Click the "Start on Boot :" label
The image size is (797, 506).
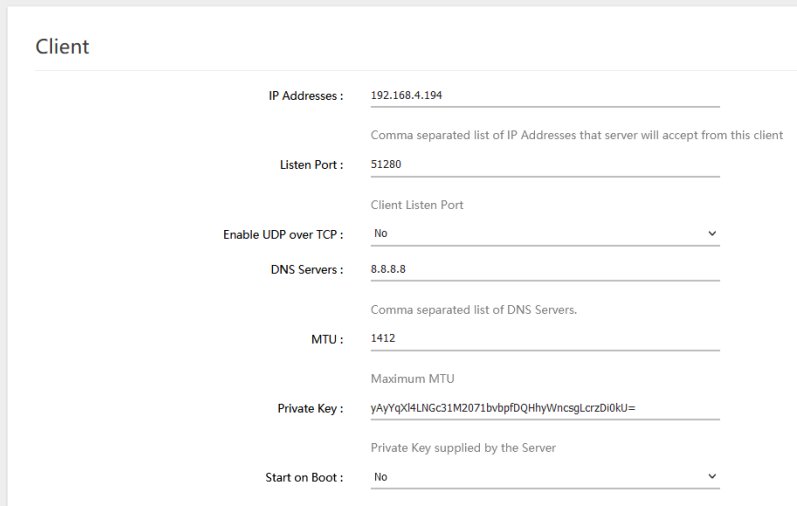pos(305,477)
